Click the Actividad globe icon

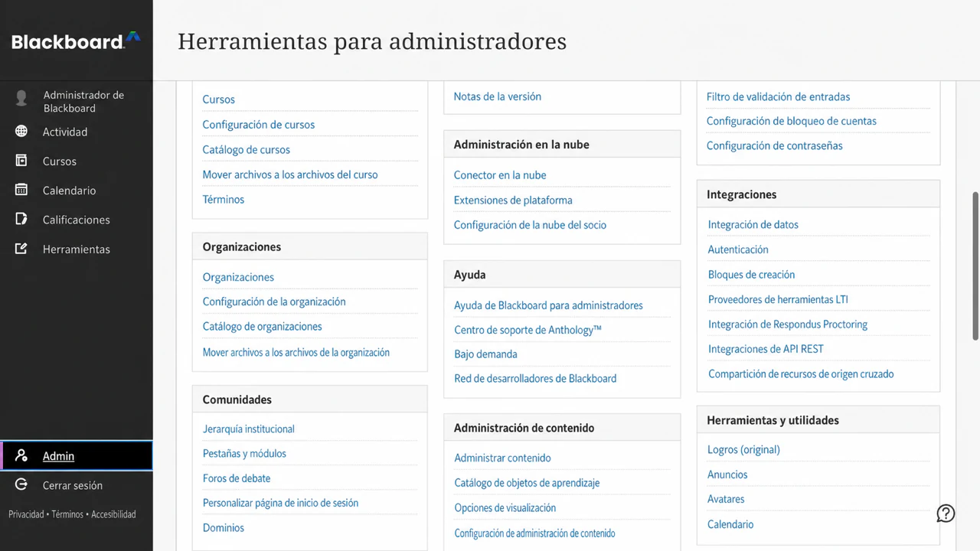pos(21,131)
